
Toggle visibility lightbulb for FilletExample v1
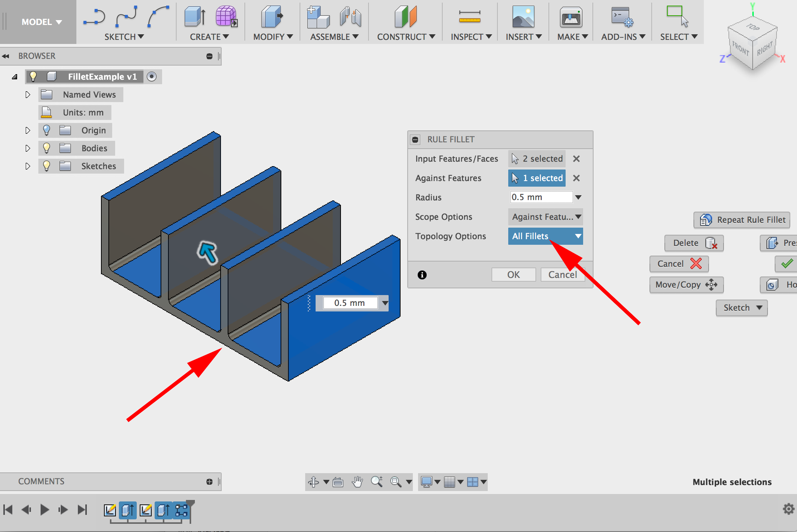click(33, 76)
